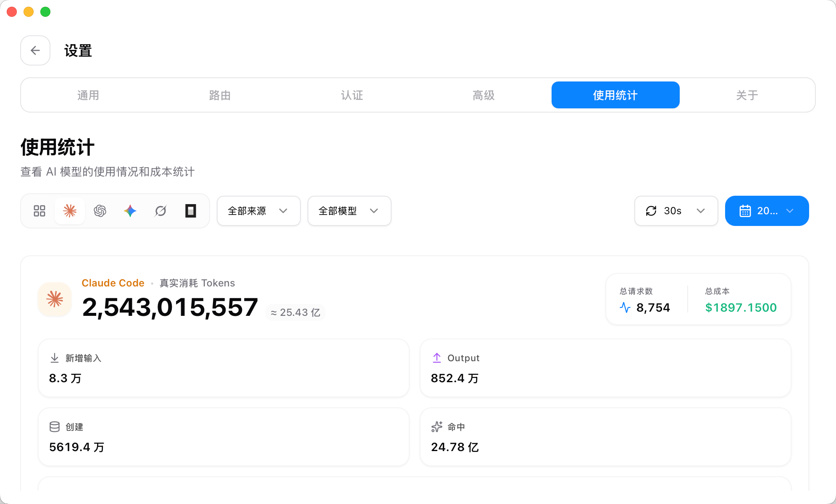This screenshot has height=504, width=836.
Task: Open the blue date range dropdown
Action: (x=767, y=211)
